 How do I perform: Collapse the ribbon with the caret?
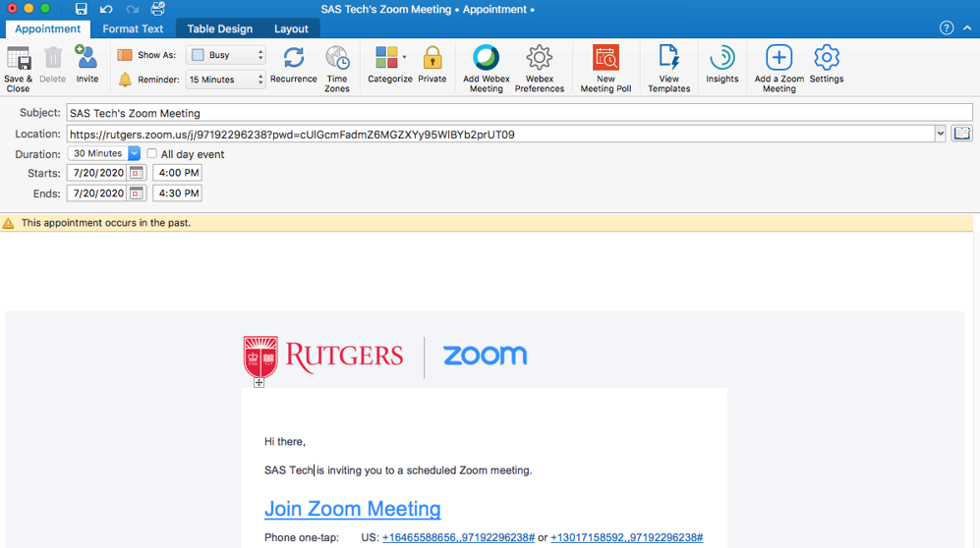tap(967, 28)
